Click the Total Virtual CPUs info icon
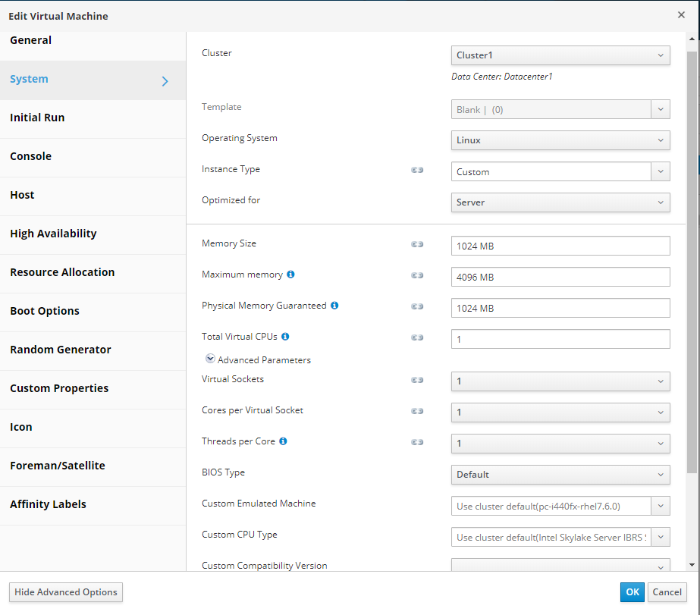The image size is (700, 615). point(285,337)
